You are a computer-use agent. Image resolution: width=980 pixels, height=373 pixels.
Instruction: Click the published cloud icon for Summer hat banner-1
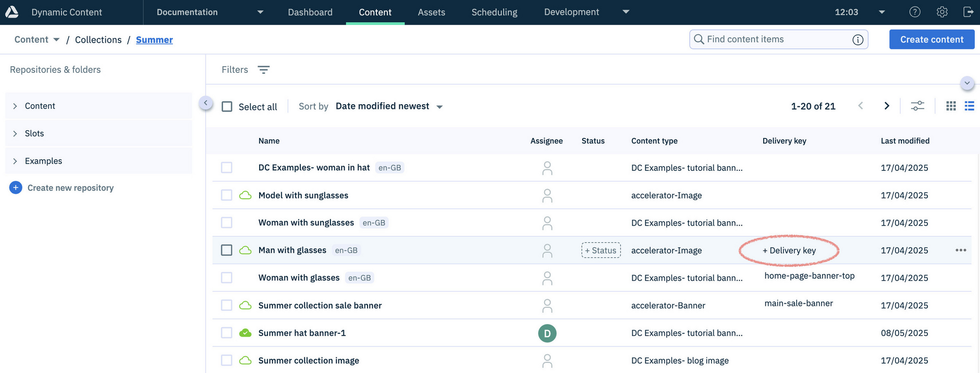click(245, 333)
